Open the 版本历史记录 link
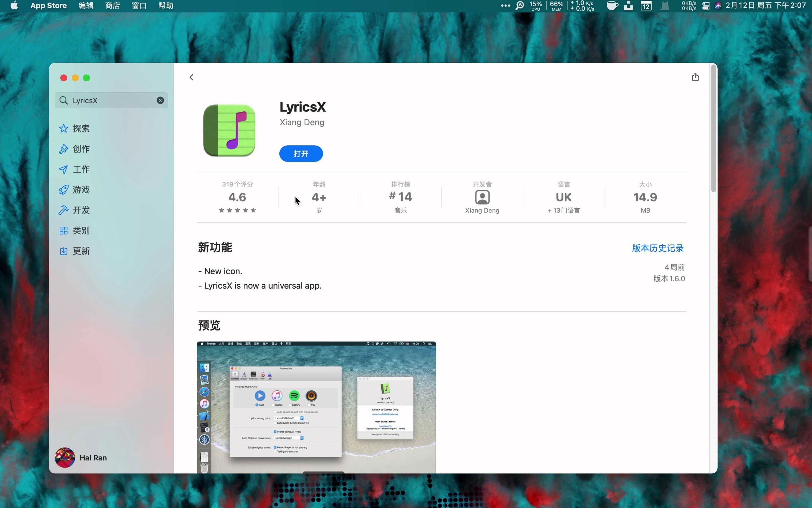 (658, 248)
